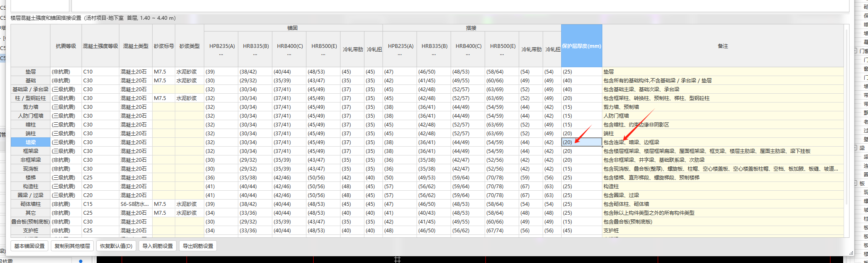This screenshot has width=868, height=263.
Task: Select the 柱 / 型钢砼柱 row header
Action: pos(31,98)
